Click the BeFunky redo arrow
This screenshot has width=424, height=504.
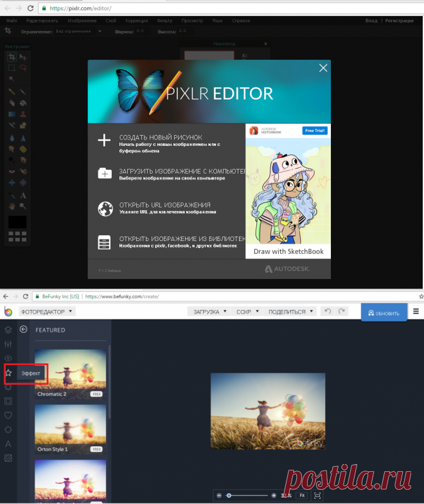[x=342, y=311]
